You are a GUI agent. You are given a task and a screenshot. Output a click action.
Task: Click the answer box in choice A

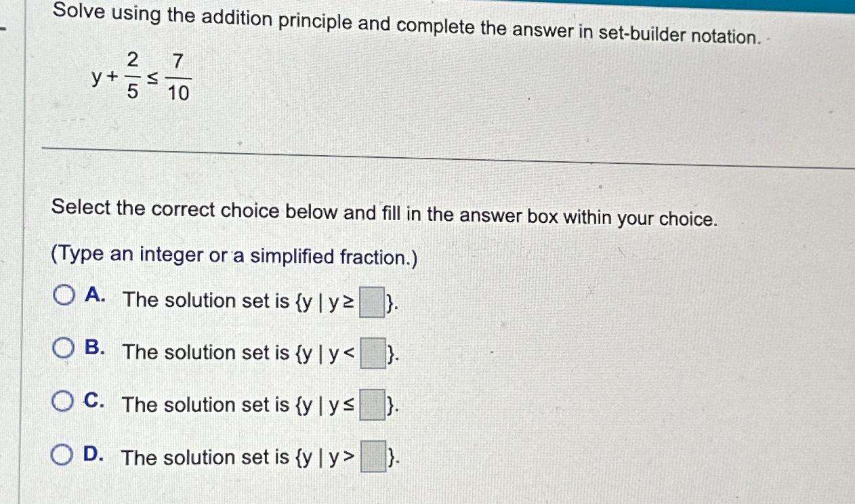371,301
